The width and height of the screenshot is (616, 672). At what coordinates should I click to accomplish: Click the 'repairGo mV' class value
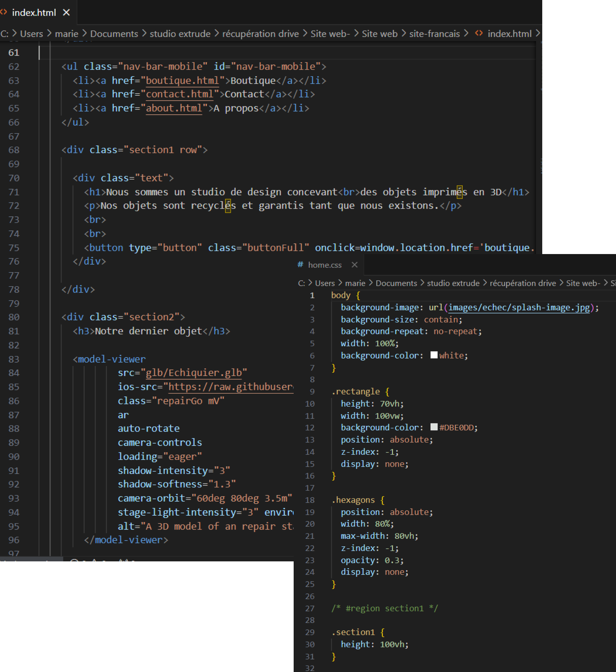(188, 401)
